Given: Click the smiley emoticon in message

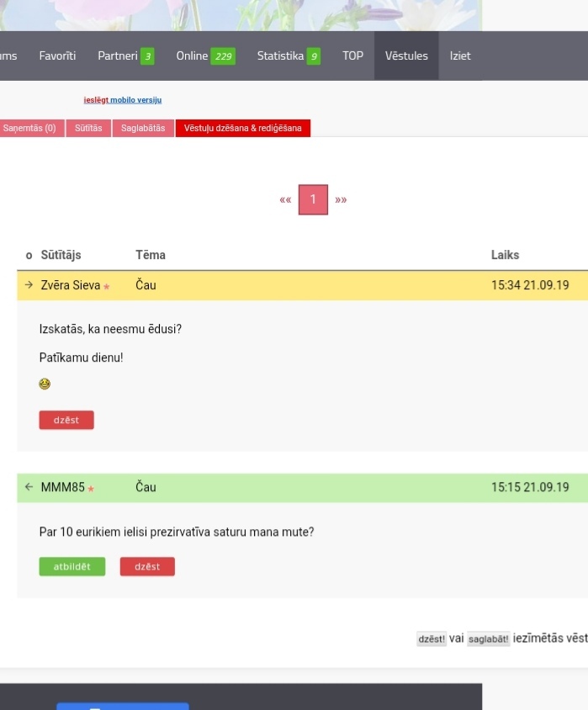Looking at the screenshot, I should coord(45,384).
